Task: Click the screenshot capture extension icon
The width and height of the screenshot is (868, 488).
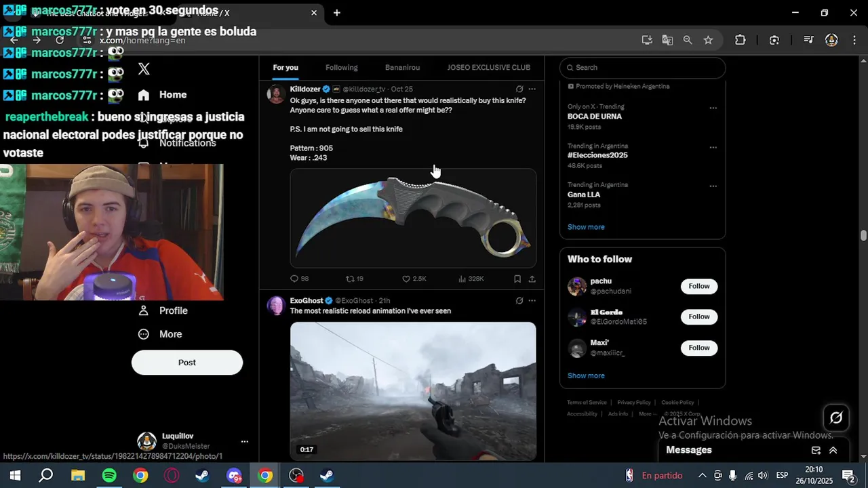Action: (774, 40)
